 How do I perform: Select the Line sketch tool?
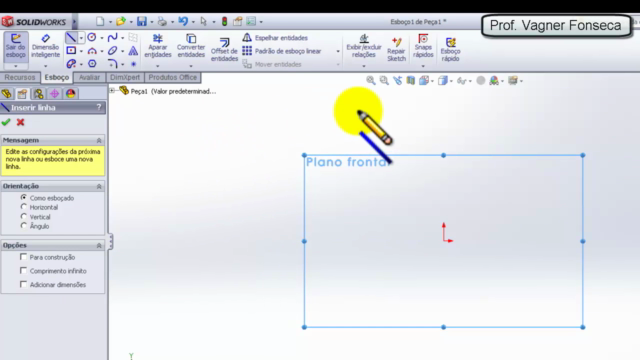click(71, 38)
